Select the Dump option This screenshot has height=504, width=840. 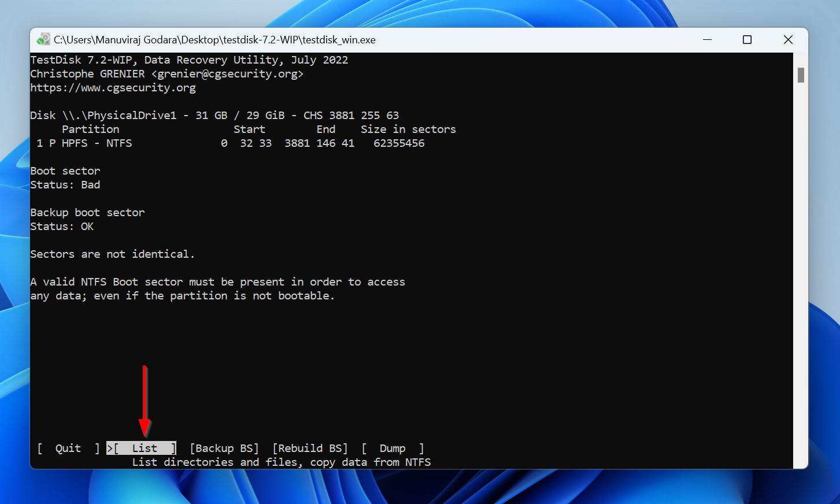(393, 448)
